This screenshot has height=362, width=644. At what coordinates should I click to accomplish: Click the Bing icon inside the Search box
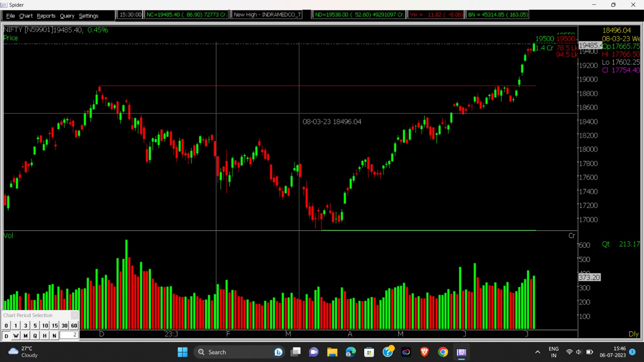click(x=279, y=352)
